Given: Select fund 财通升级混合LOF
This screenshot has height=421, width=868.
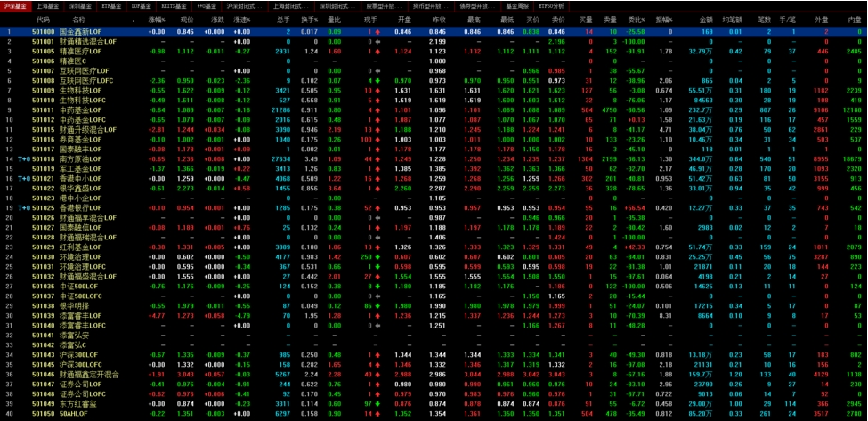Looking at the screenshot, I should point(87,129).
